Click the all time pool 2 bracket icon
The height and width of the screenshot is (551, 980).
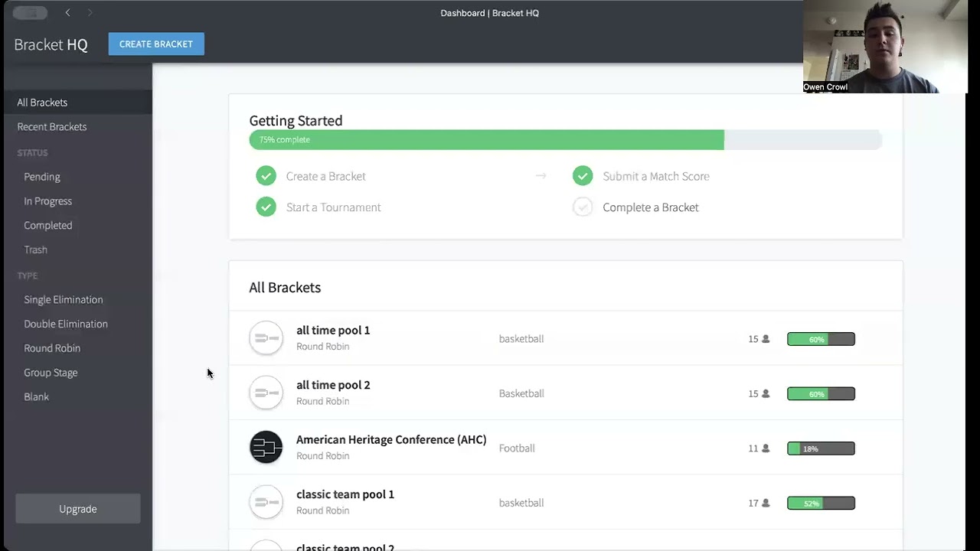pyautogui.click(x=266, y=393)
